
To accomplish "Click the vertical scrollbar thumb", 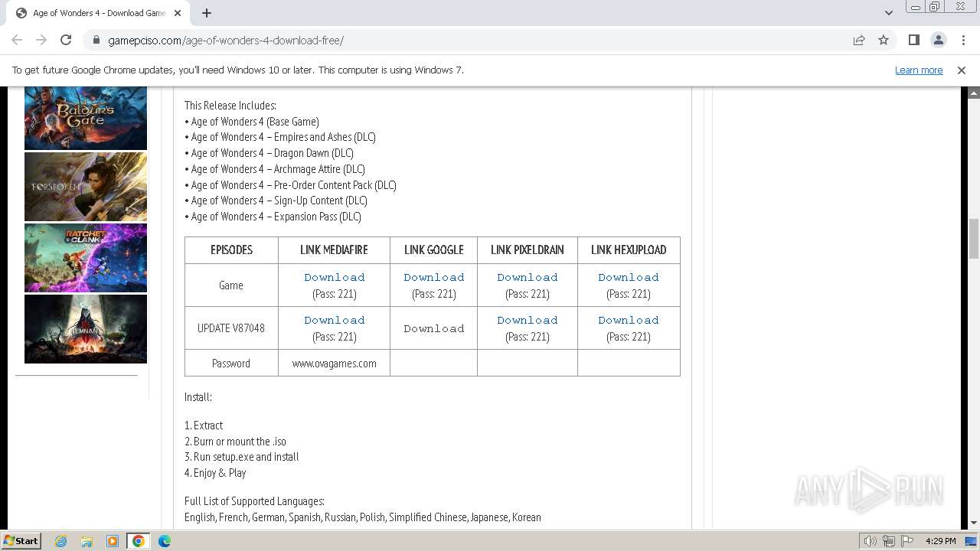I will click(974, 238).
